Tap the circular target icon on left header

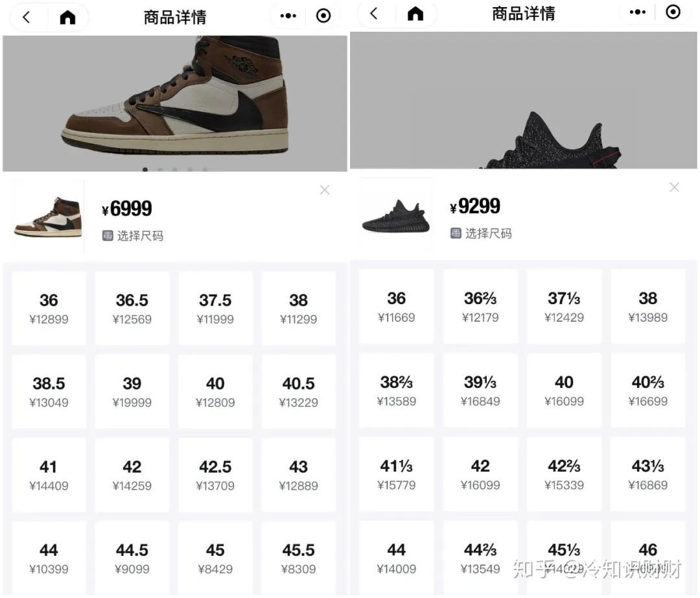pos(323,16)
